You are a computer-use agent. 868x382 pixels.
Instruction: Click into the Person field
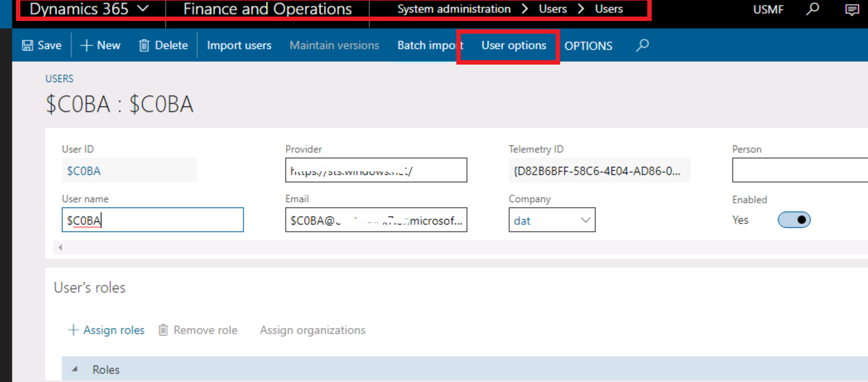point(800,170)
